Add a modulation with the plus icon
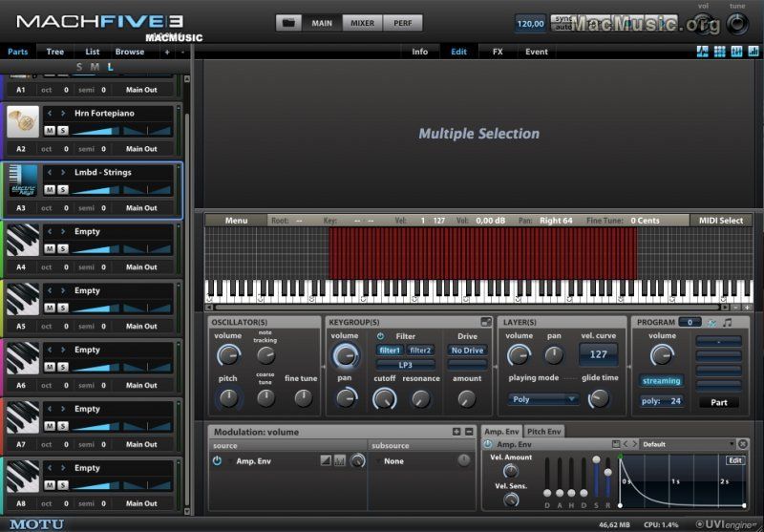The image size is (764, 532). point(456,432)
